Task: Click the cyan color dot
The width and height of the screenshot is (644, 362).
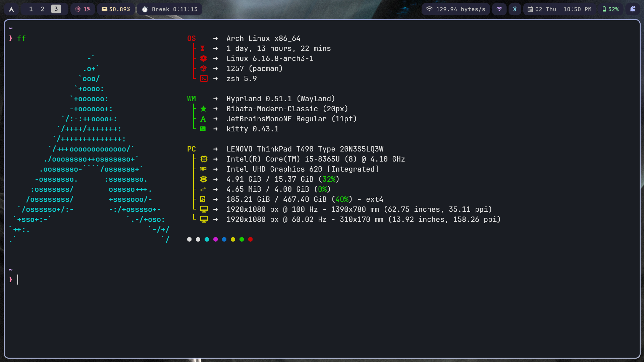Action: point(207,239)
